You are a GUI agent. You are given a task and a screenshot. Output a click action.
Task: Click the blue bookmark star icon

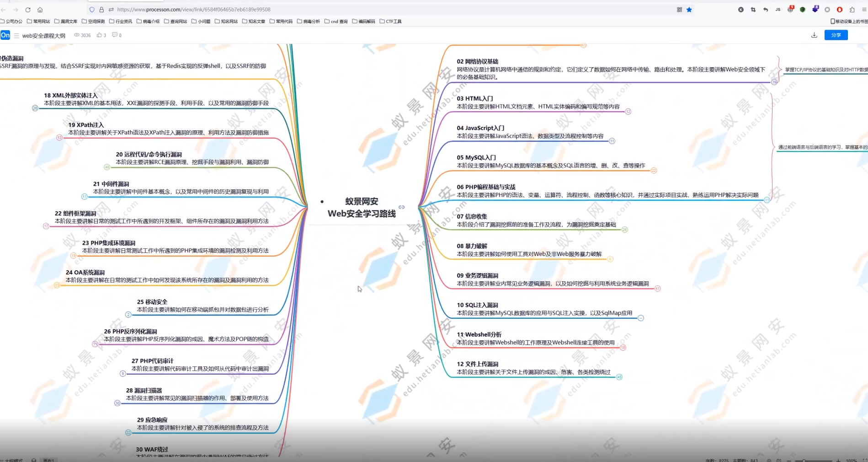(689, 10)
